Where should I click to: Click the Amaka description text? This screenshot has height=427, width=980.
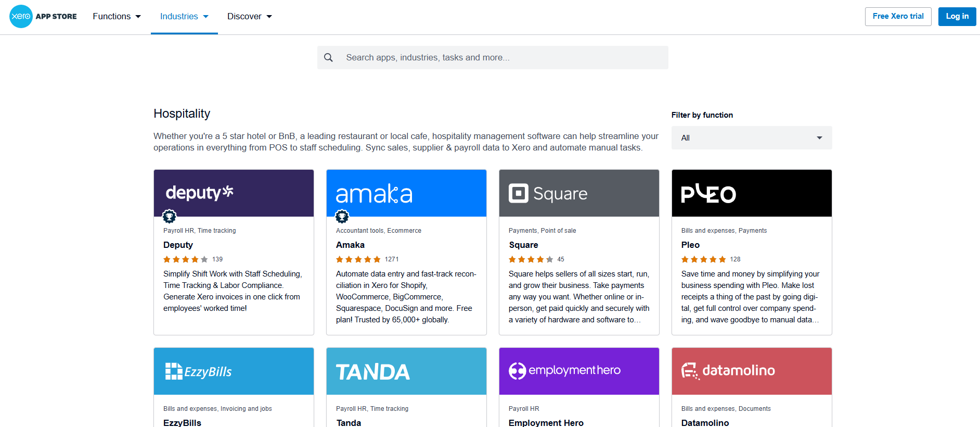[406, 297]
